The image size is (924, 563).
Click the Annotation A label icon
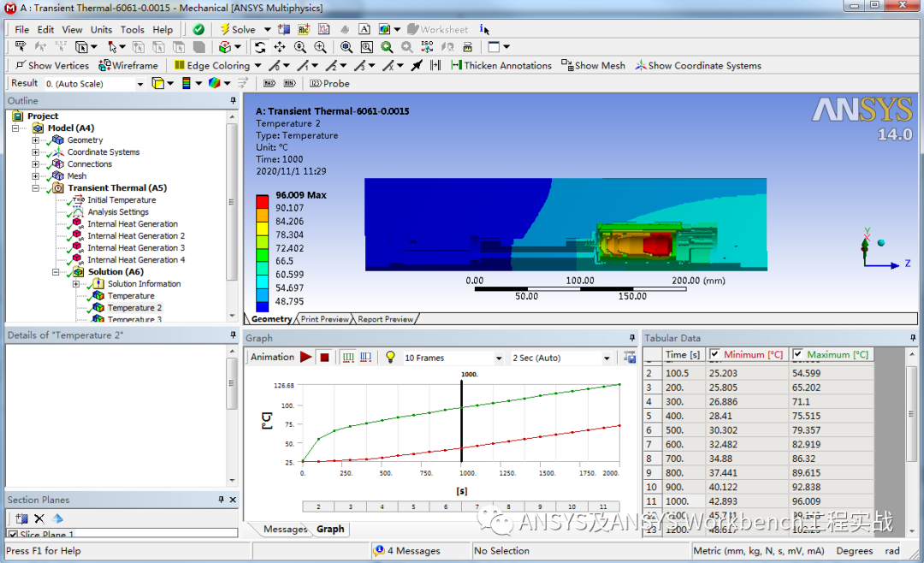tap(364, 29)
